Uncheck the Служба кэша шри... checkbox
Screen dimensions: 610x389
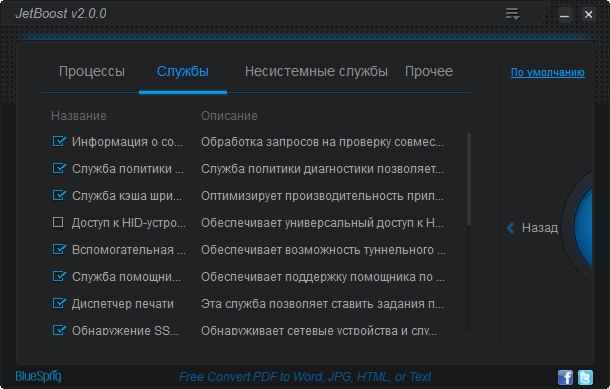pos(59,195)
